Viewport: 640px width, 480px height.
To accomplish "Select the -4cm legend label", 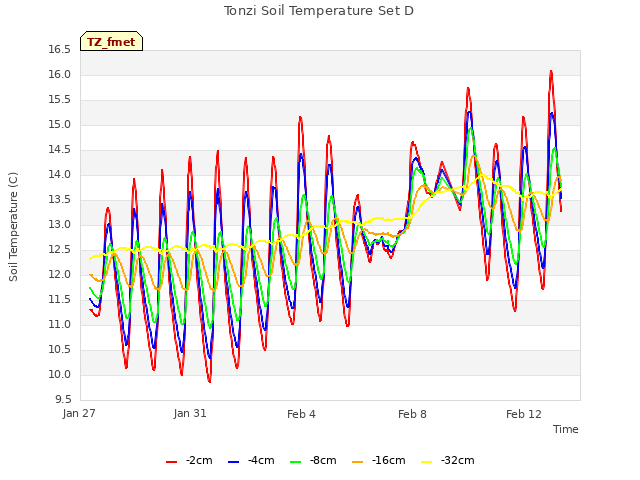I will pyautogui.click(x=261, y=460).
